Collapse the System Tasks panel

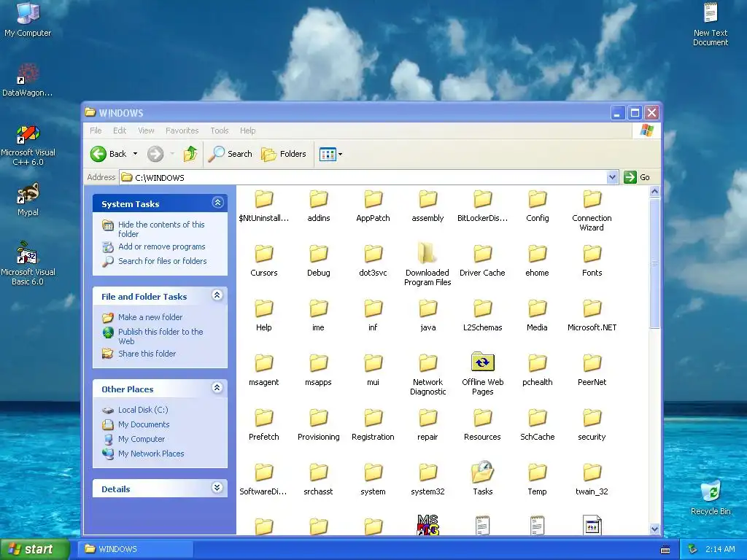[x=217, y=203]
